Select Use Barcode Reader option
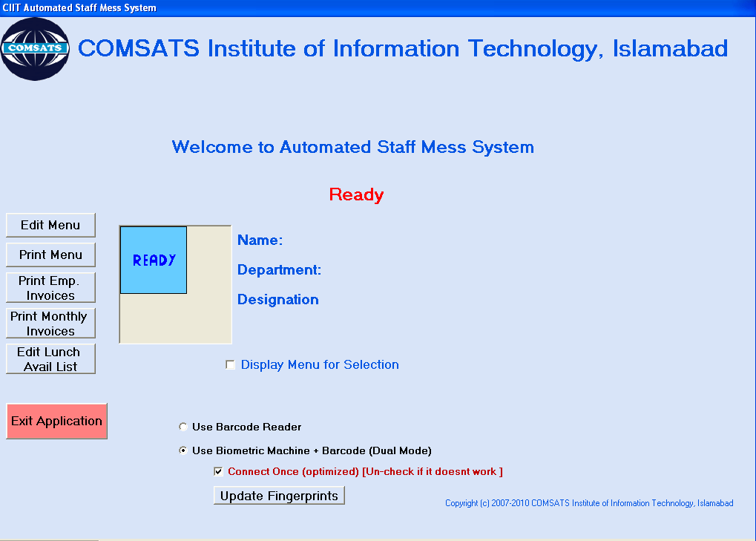The height and width of the screenshot is (541, 756). pos(183,427)
